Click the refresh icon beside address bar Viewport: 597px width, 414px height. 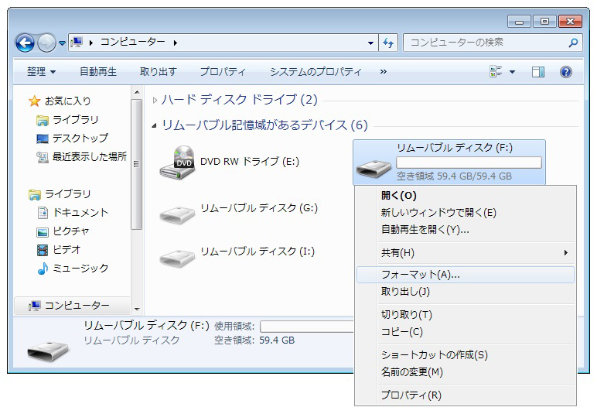click(x=388, y=43)
